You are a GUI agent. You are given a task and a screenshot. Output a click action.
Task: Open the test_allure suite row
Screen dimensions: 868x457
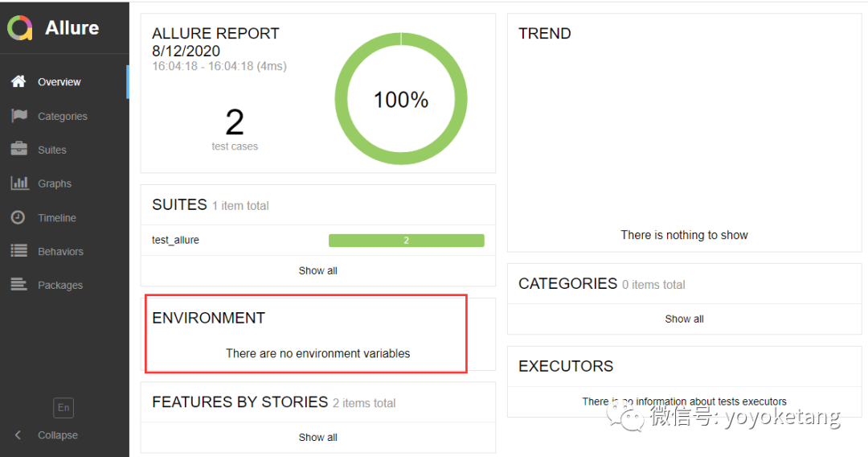[x=317, y=240]
